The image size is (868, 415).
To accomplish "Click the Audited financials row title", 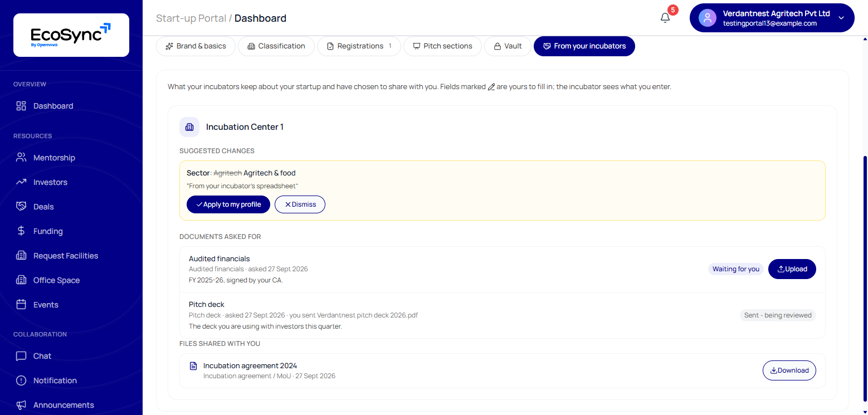I will [220, 259].
